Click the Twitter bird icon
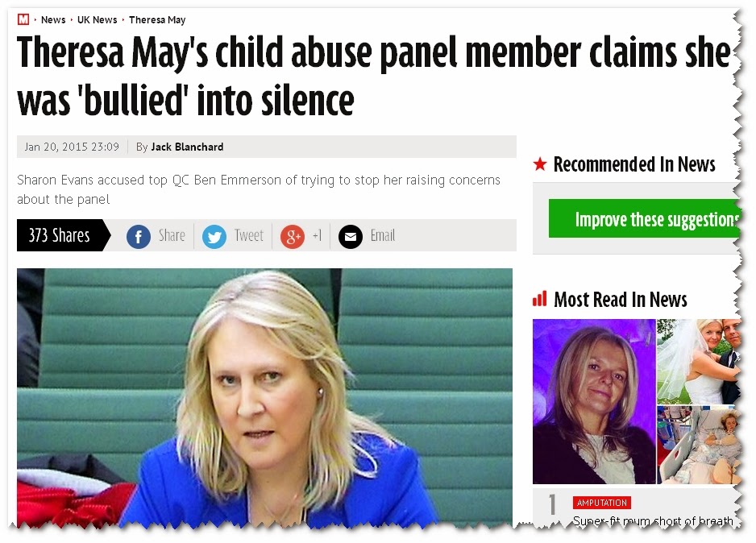 [x=214, y=237]
